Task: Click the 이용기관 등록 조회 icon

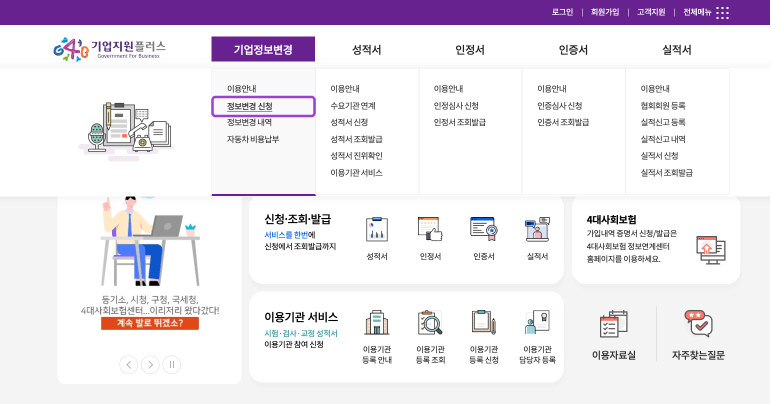Action: 430,323
